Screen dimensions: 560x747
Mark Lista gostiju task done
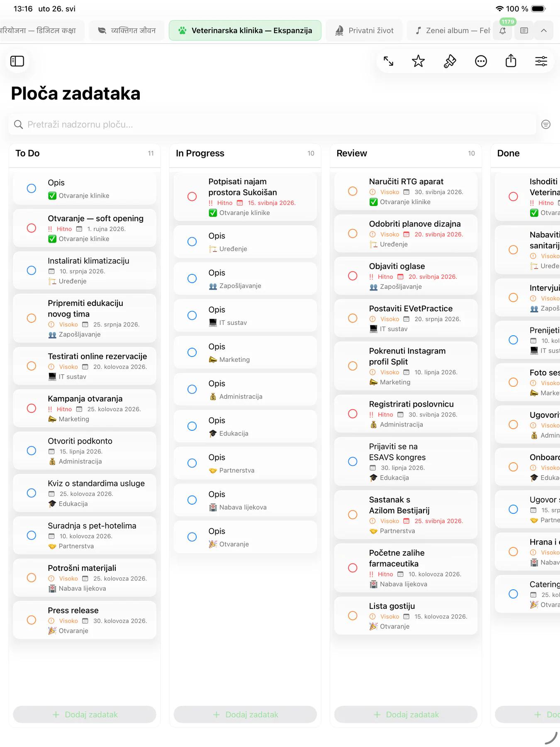353,616
